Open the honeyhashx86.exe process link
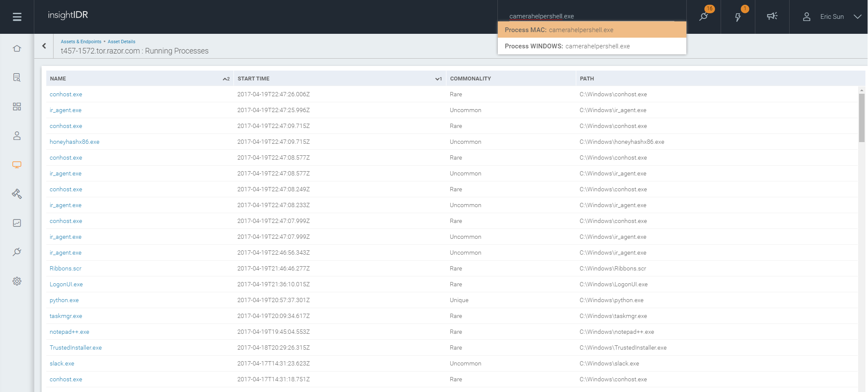Screen dimensions: 868x392 (75, 142)
